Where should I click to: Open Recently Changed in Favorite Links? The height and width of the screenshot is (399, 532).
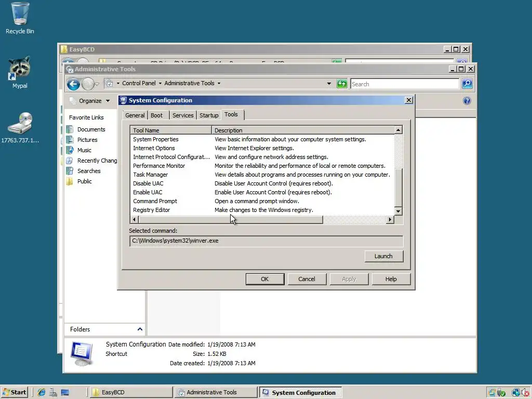pos(91,161)
